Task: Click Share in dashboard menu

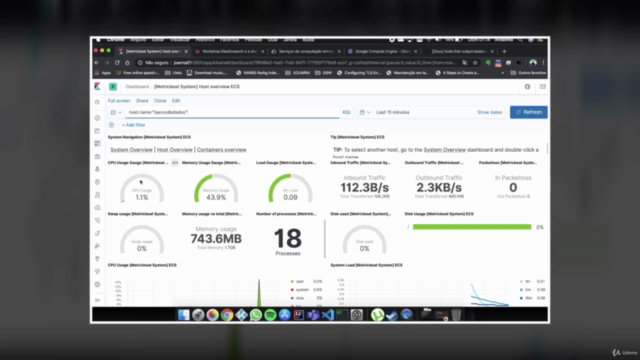Action: pyautogui.click(x=142, y=101)
